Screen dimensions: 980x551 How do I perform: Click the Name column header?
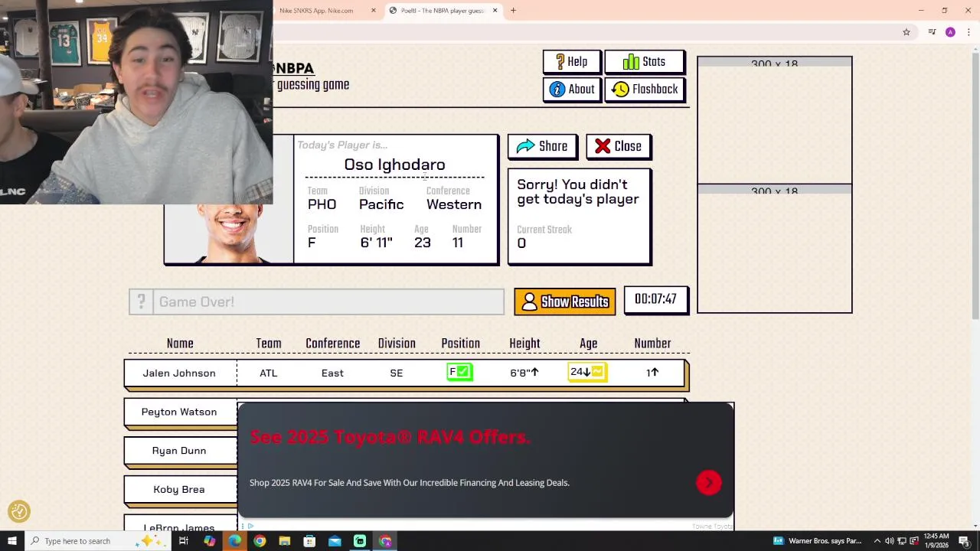(x=180, y=344)
